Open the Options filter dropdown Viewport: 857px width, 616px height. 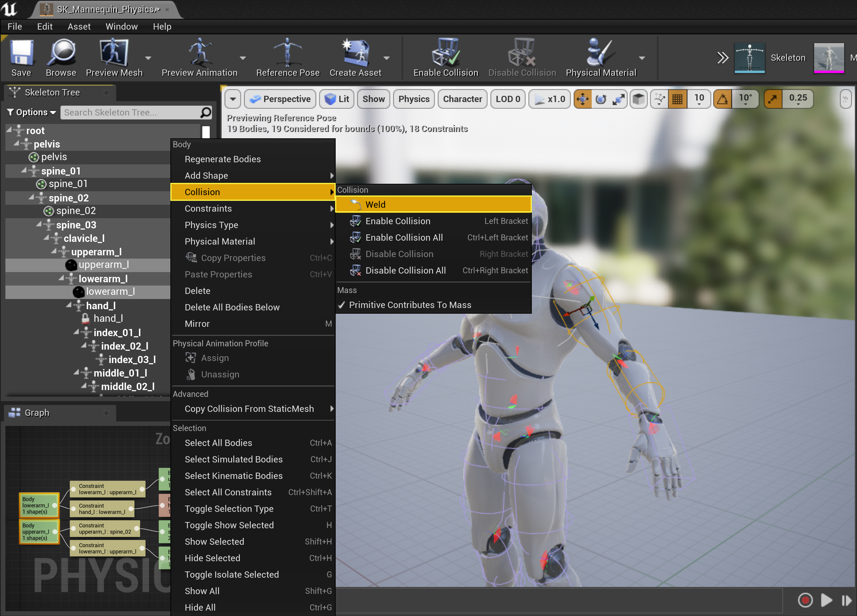coord(32,113)
